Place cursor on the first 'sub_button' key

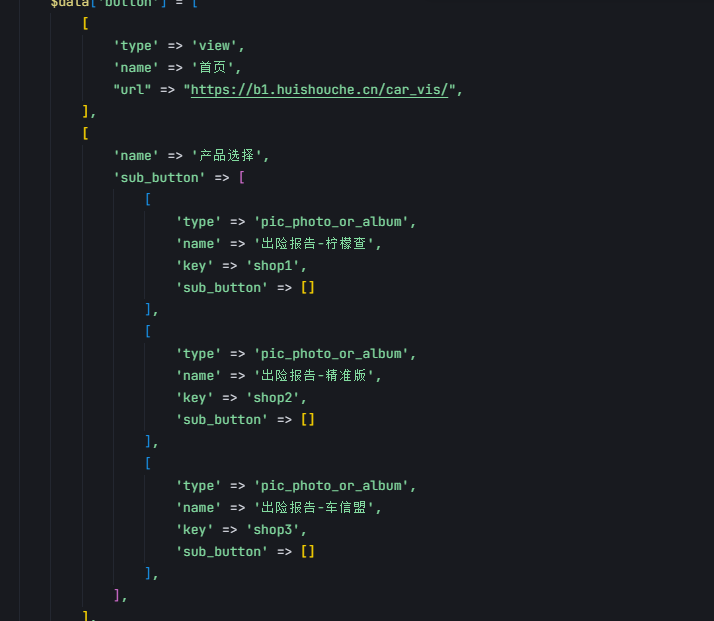(x=159, y=178)
